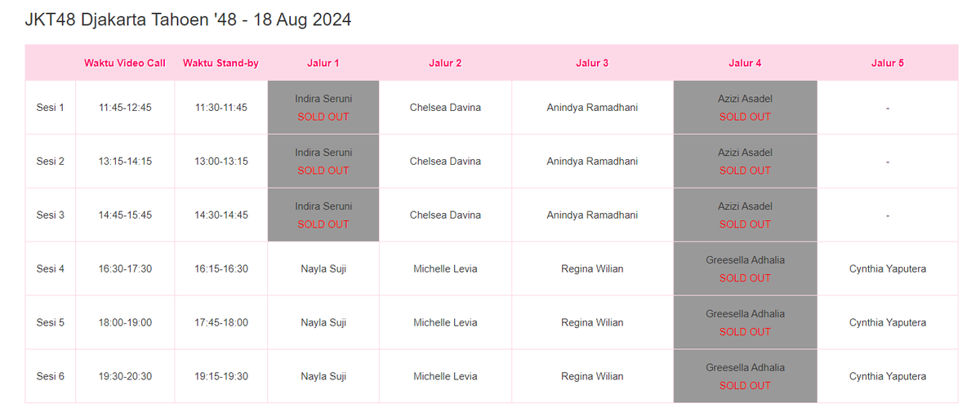Click sold out Greesella Adhalia Sesi 5 cell
Screen dimensions: 980x412
point(745,323)
